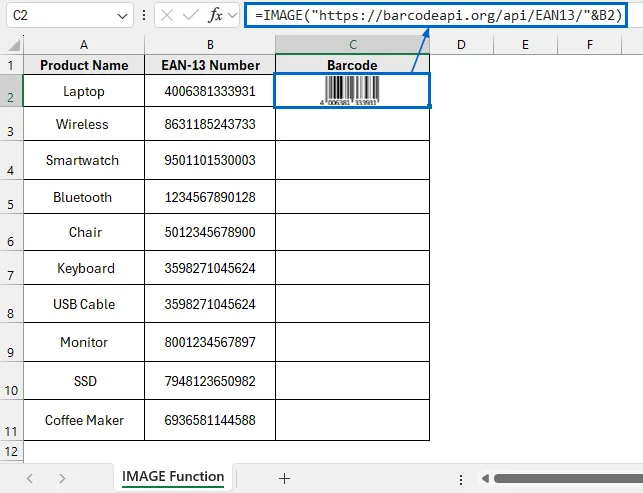Screen dimensions: 643x493
Task: Select column E header
Action: click(x=525, y=44)
